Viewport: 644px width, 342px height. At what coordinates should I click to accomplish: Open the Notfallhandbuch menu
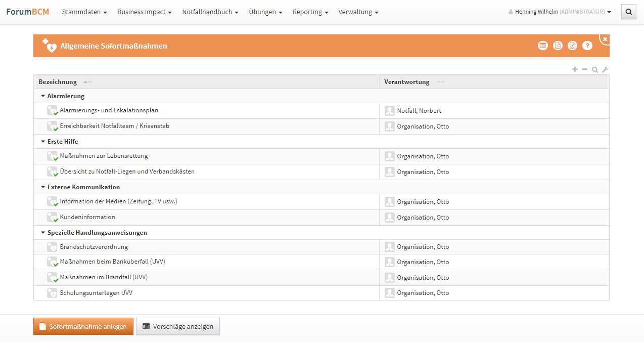[210, 12]
